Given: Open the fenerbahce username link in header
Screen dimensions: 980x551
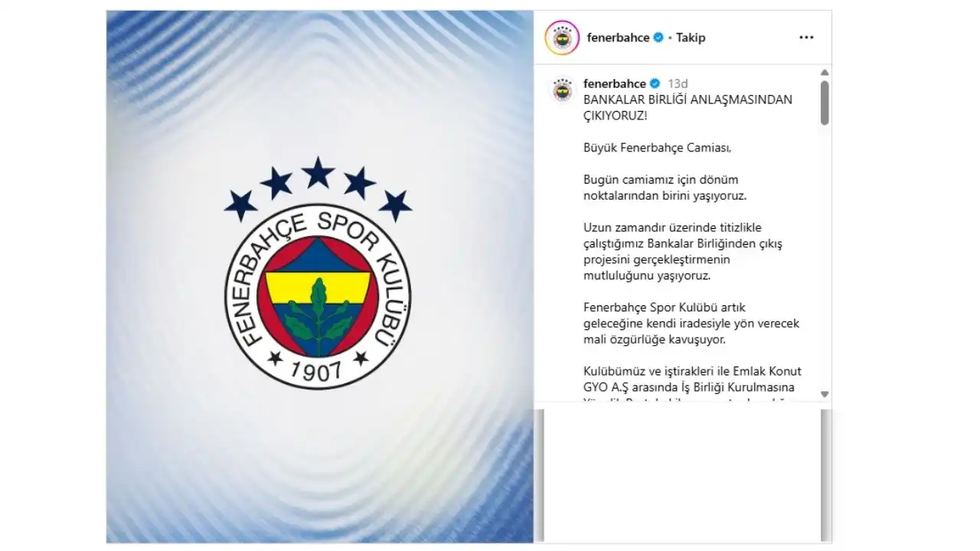Looking at the screenshot, I should pos(618,37).
